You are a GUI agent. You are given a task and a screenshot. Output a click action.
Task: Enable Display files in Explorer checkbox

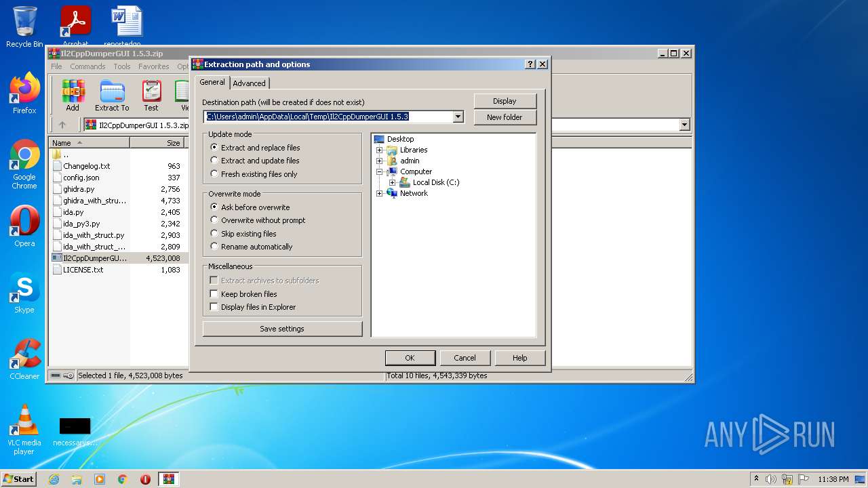(214, 307)
